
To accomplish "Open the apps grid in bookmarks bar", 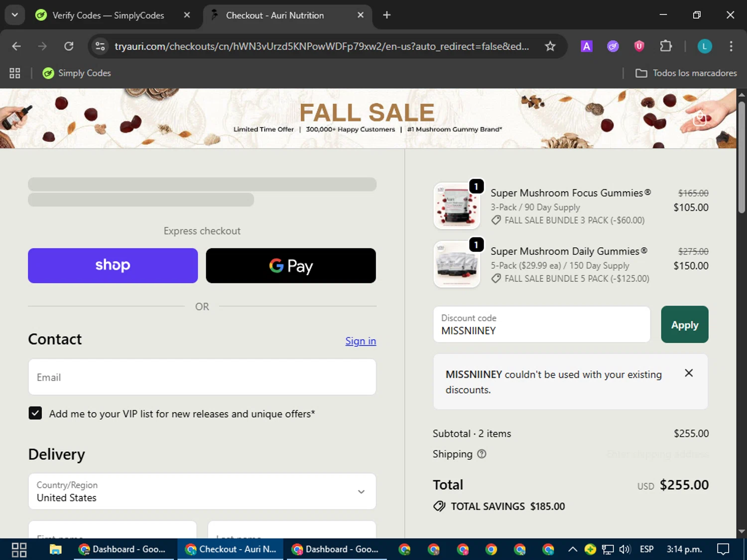I will [15, 73].
